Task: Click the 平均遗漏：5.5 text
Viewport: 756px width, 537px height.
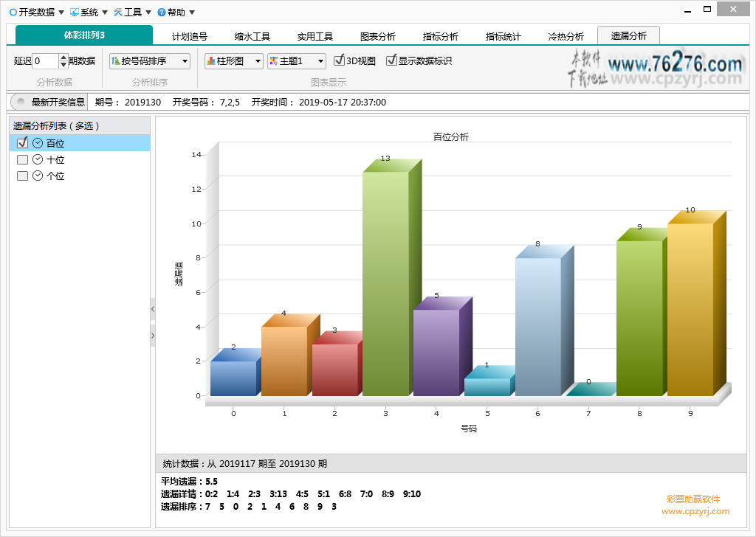Action: point(190,481)
